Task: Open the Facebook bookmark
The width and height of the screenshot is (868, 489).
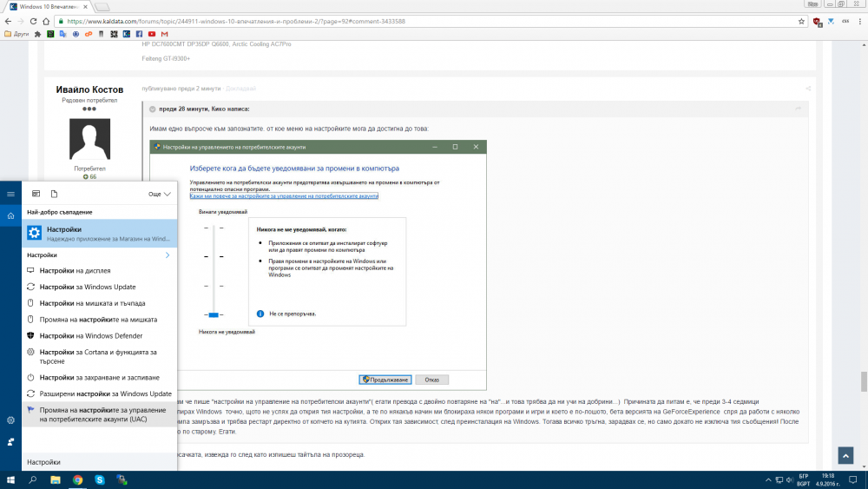Action: pos(139,34)
